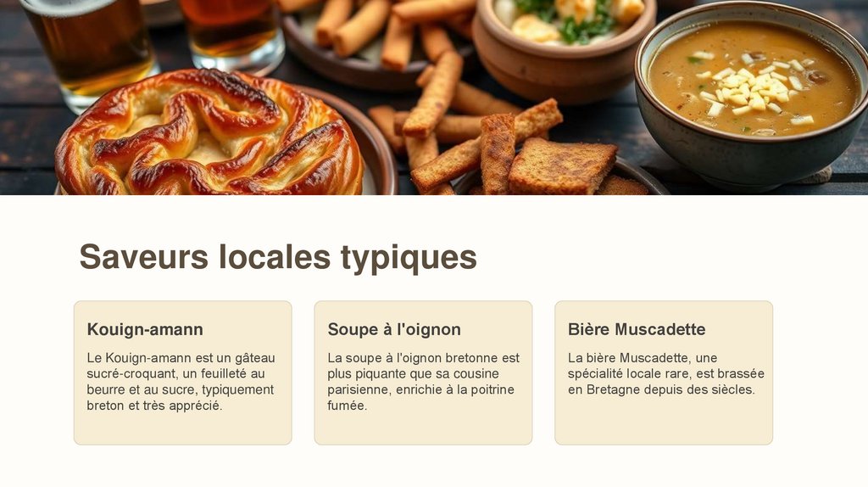Click the bière Muscadette description text
The width and height of the screenshot is (868, 487).
click(x=666, y=373)
